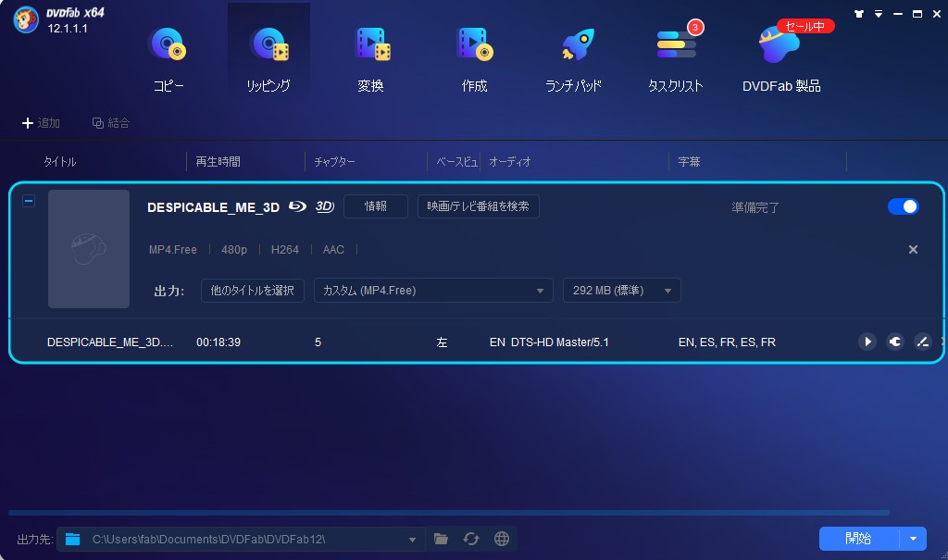Click the DVDFab monkey logo

[x=25, y=20]
